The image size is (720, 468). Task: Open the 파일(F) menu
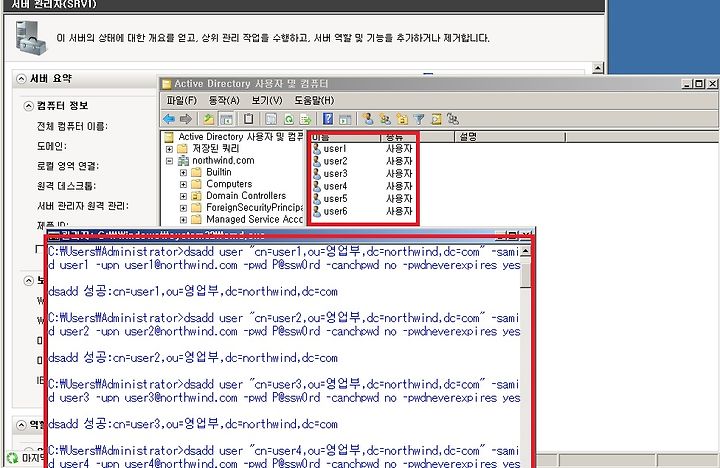coord(182,100)
